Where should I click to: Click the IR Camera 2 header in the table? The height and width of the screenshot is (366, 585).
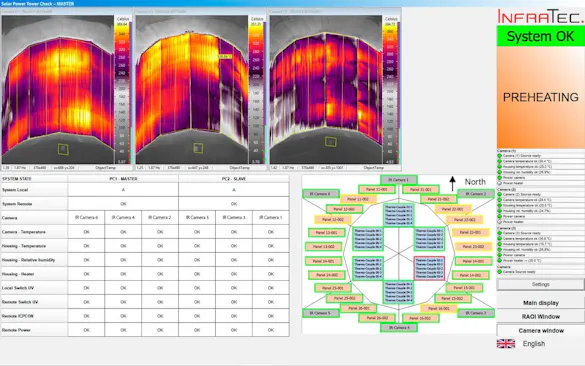point(160,218)
